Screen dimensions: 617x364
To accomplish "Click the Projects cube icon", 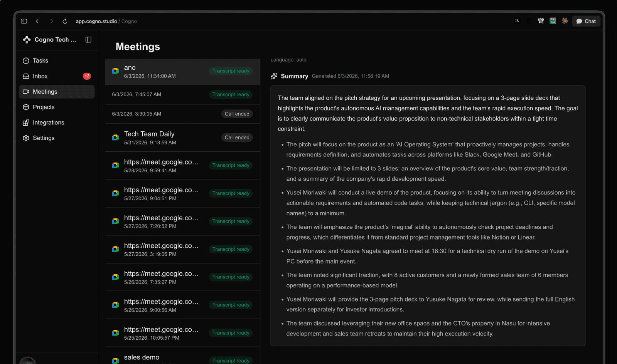I will coord(26,107).
